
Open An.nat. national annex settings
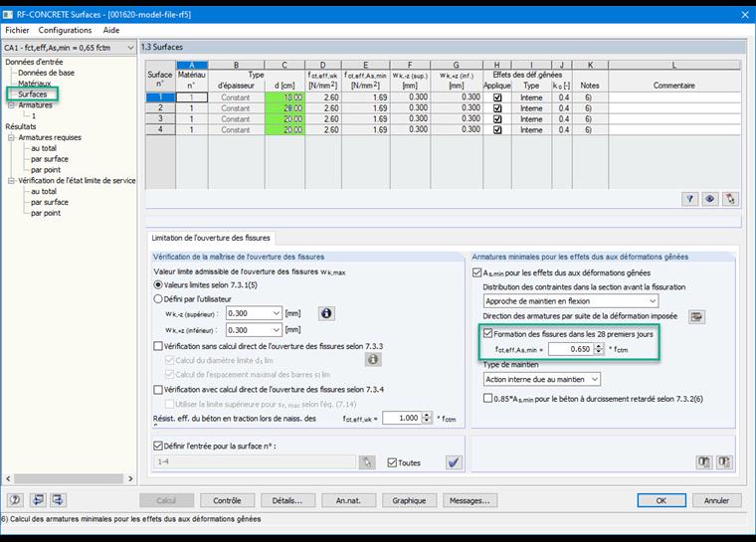tap(348, 500)
